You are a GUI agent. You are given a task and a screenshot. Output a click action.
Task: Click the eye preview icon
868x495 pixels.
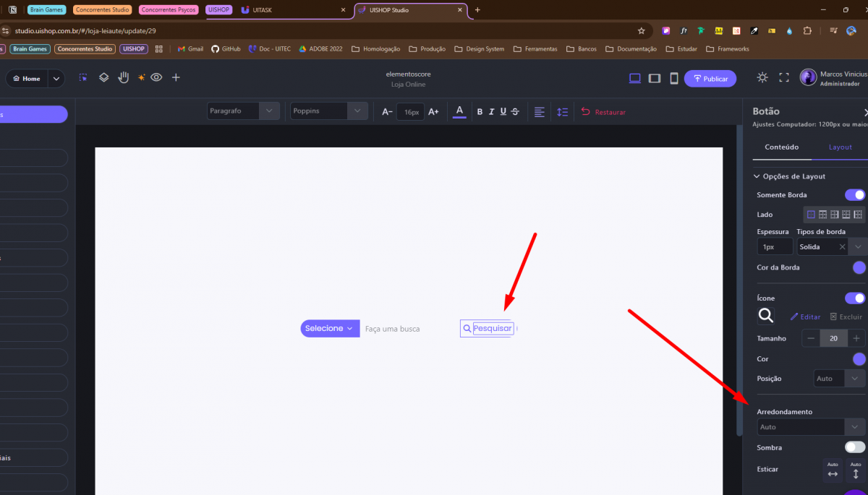tap(156, 77)
